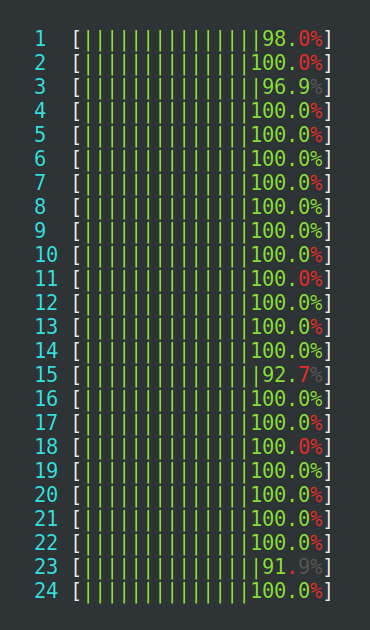
Task: Select the 100.0% usage value on core 5
Action: [x=287, y=135]
